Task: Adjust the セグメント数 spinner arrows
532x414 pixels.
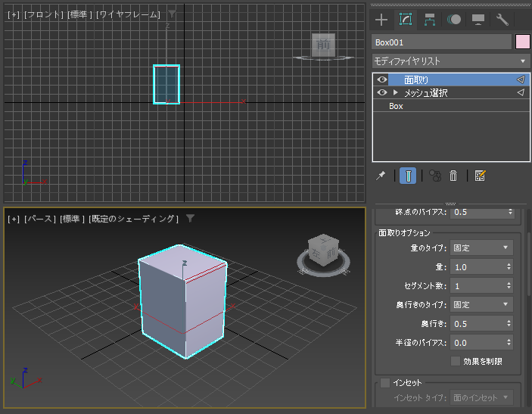Action: (x=509, y=286)
